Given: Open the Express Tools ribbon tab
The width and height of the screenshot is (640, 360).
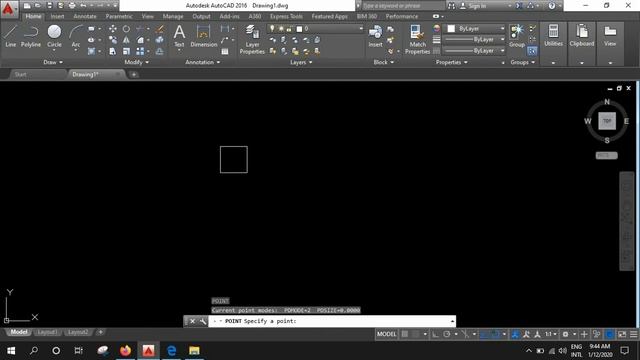Looking at the screenshot, I should [286, 16].
